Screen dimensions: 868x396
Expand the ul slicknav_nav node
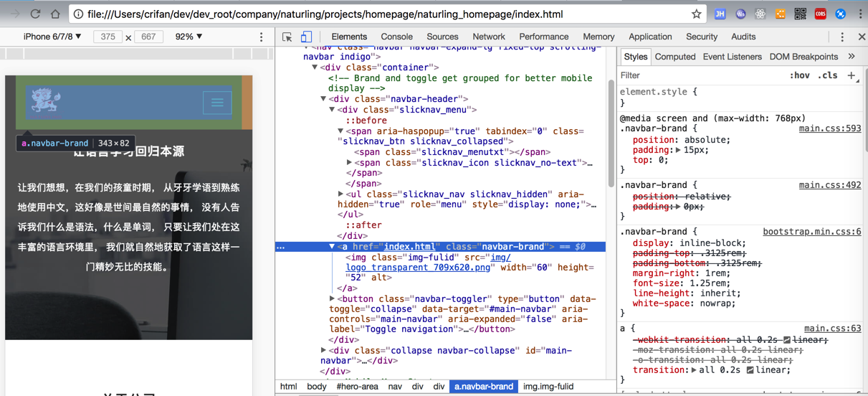pos(340,194)
